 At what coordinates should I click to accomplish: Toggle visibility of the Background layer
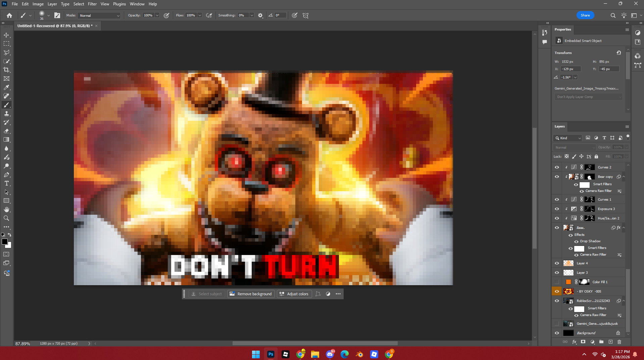(x=557, y=333)
